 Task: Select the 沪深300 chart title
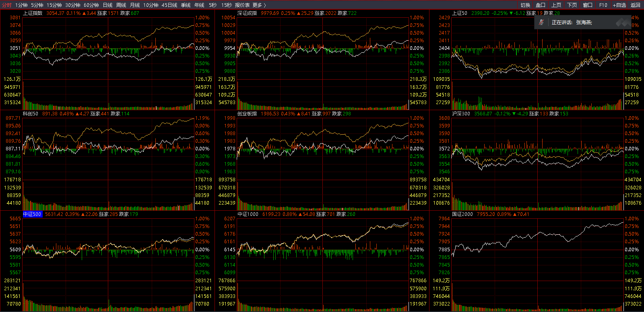(461, 113)
